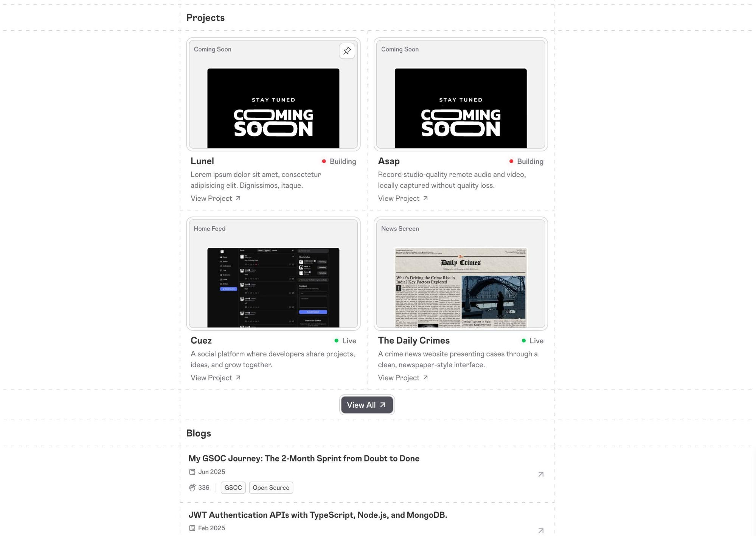This screenshot has height=536, width=756.
Task: Open JWT Authentication APIs blog title
Action: click(x=318, y=515)
